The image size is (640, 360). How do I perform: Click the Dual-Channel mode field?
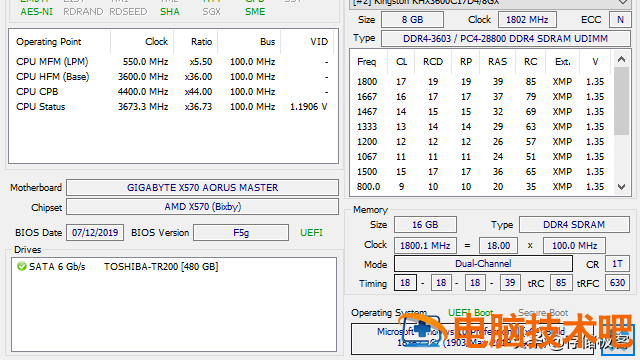[483, 264]
